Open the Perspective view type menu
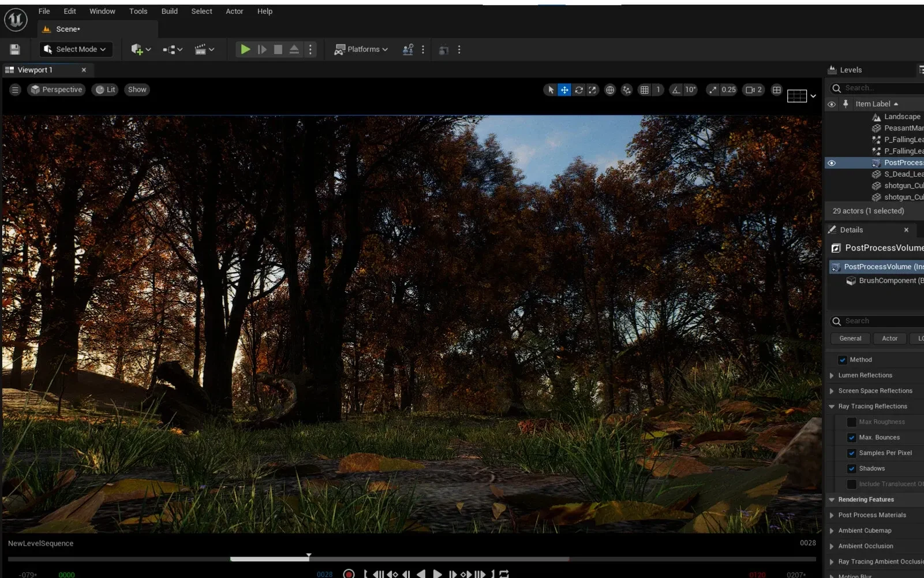The height and width of the screenshot is (578, 924). pos(56,90)
